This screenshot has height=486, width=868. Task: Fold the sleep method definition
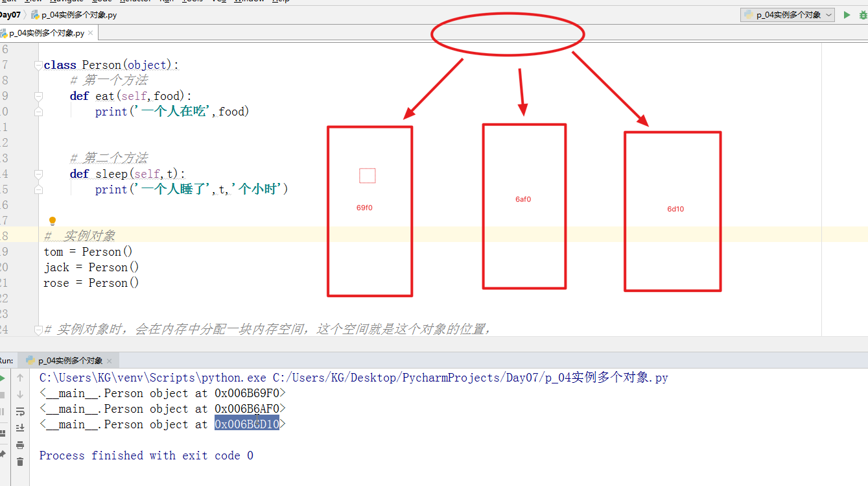point(39,174)
